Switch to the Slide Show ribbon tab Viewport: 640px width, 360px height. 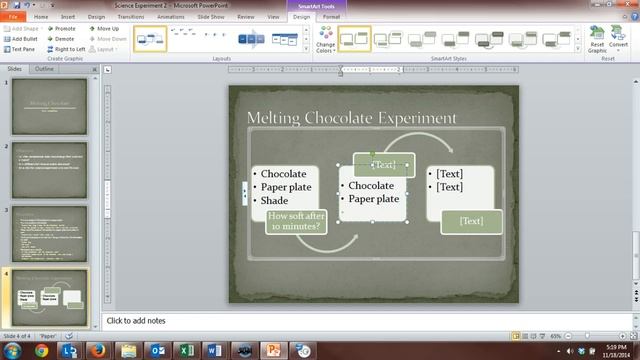(211, 17)
